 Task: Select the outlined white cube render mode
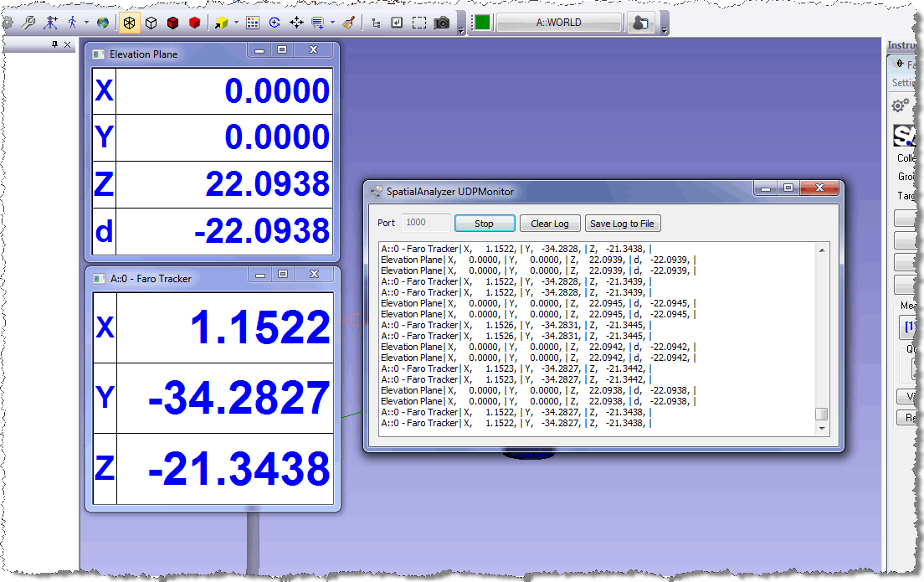point(151,23)
